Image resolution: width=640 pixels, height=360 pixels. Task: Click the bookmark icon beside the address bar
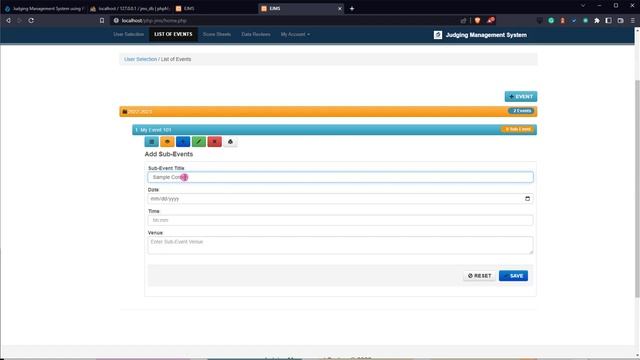coord(102,20)
